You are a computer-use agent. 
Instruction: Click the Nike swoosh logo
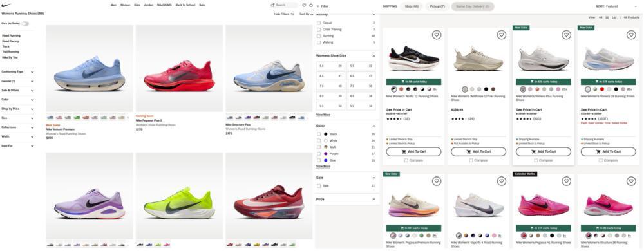coord(6,5)
